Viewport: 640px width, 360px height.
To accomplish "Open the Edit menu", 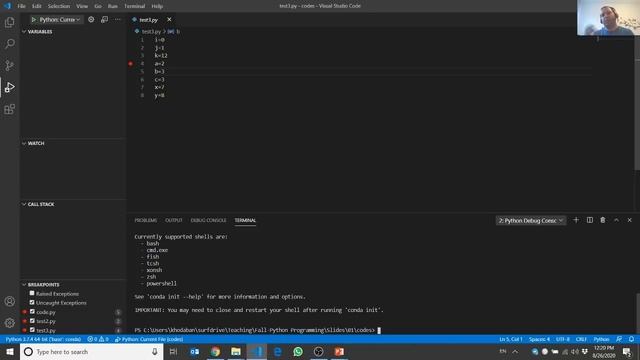I will 37,6.
